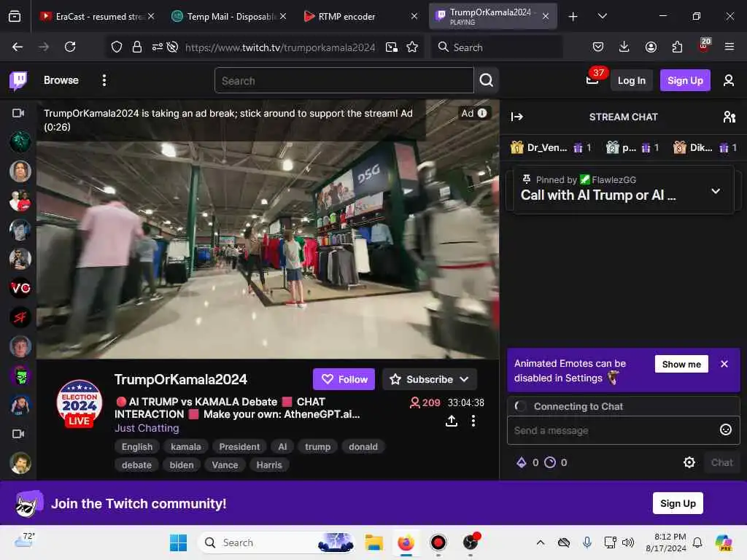Click Sign Up in bottom banner

tap(678, 503)
